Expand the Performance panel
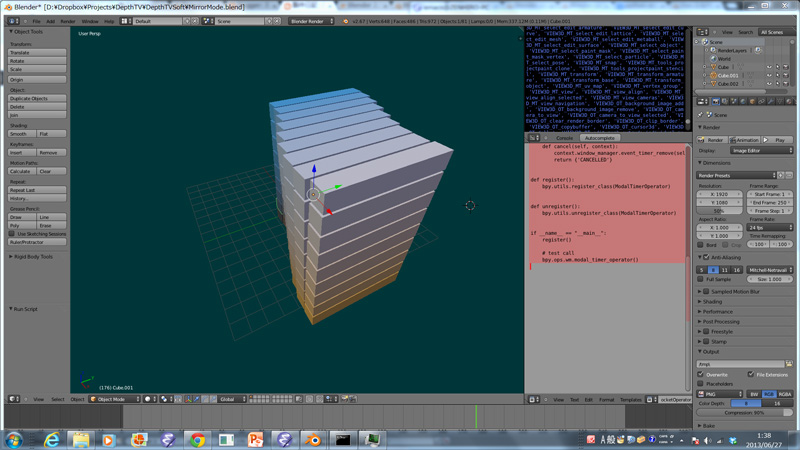The image size is (800, 450). tap(717, 311)
